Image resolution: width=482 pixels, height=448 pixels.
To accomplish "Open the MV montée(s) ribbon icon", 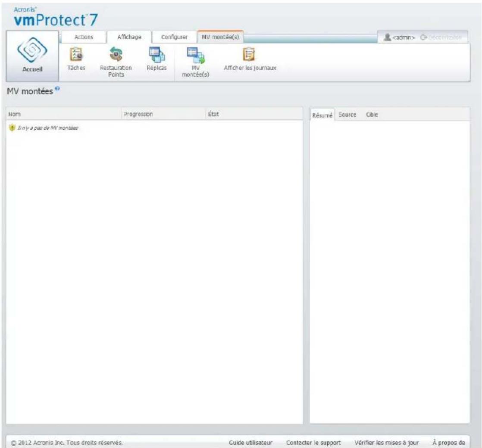I will tap(195, 62).
